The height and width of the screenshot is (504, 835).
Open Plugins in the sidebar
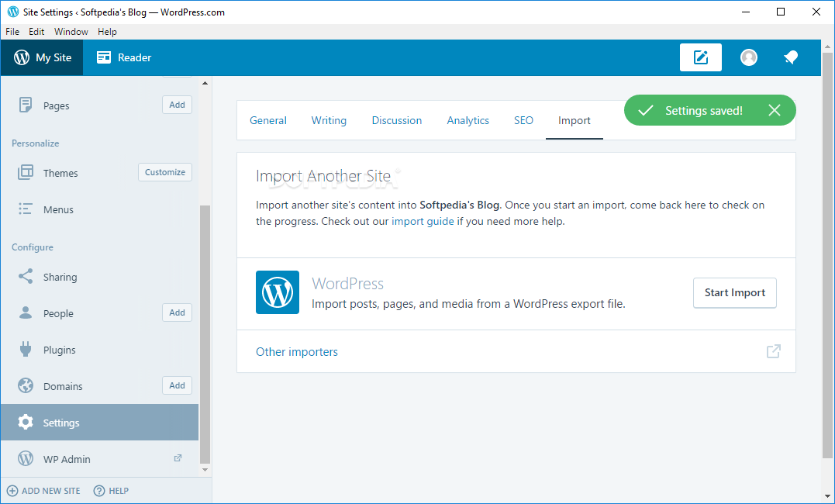(x=59, y=350)
